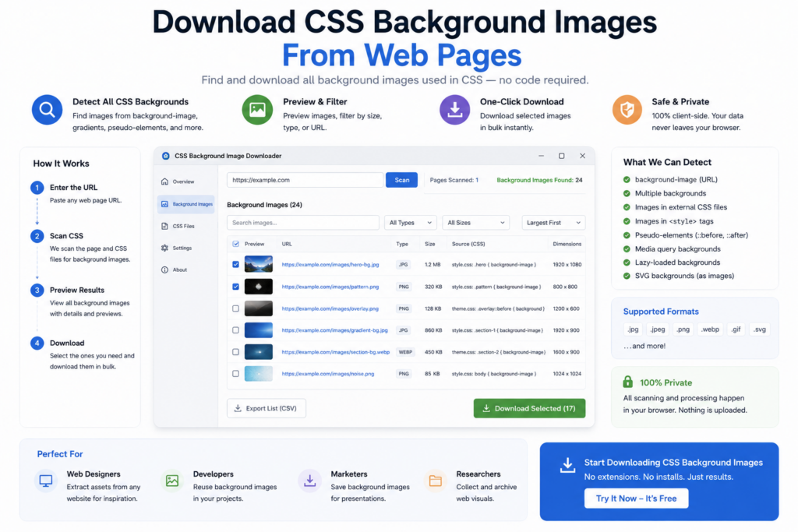Open the Overview section in sidebar
The image size is (798, 532).
coord(185,181)
